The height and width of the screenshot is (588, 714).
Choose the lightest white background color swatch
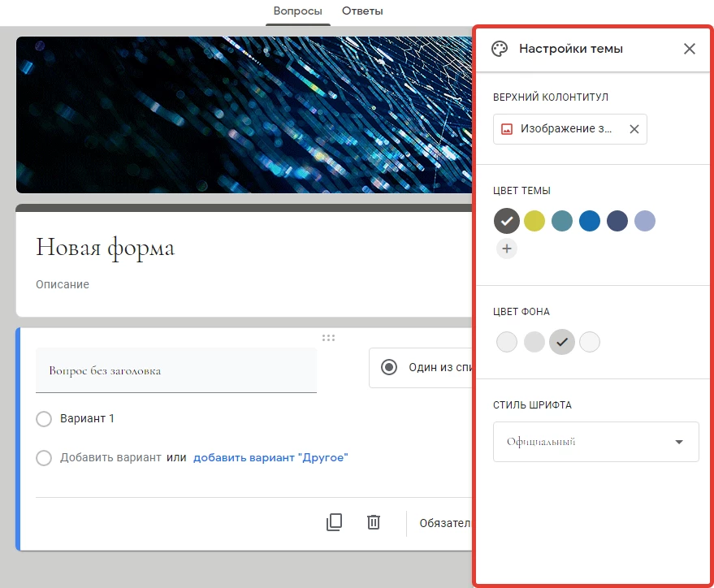coord(590,342)
